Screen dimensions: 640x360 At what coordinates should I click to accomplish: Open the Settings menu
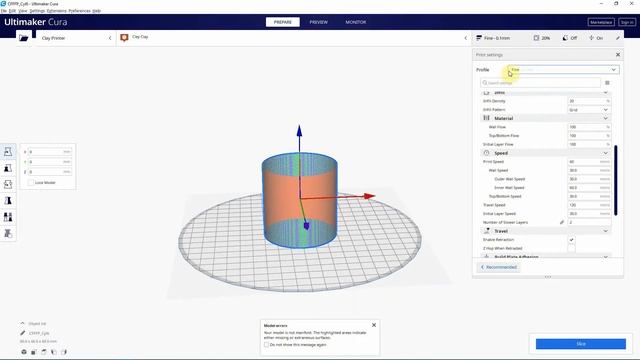coord(37,11)
